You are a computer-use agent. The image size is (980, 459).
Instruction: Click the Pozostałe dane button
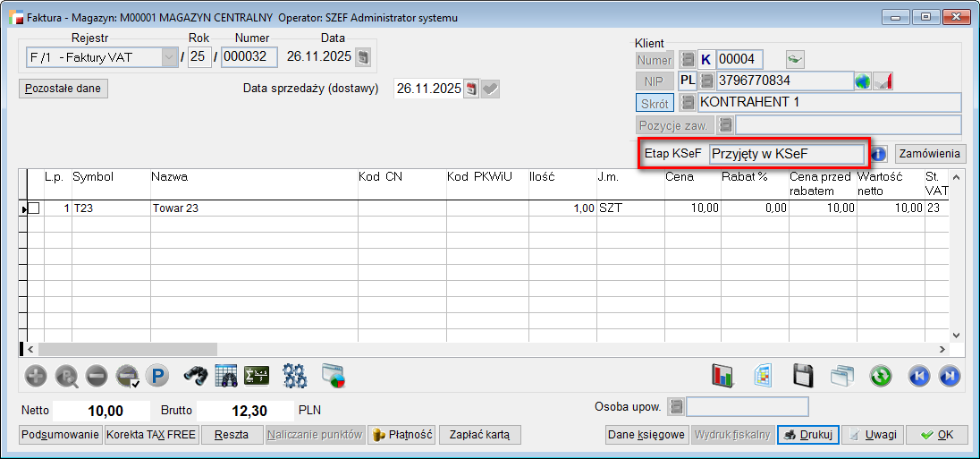coord(63,89)
